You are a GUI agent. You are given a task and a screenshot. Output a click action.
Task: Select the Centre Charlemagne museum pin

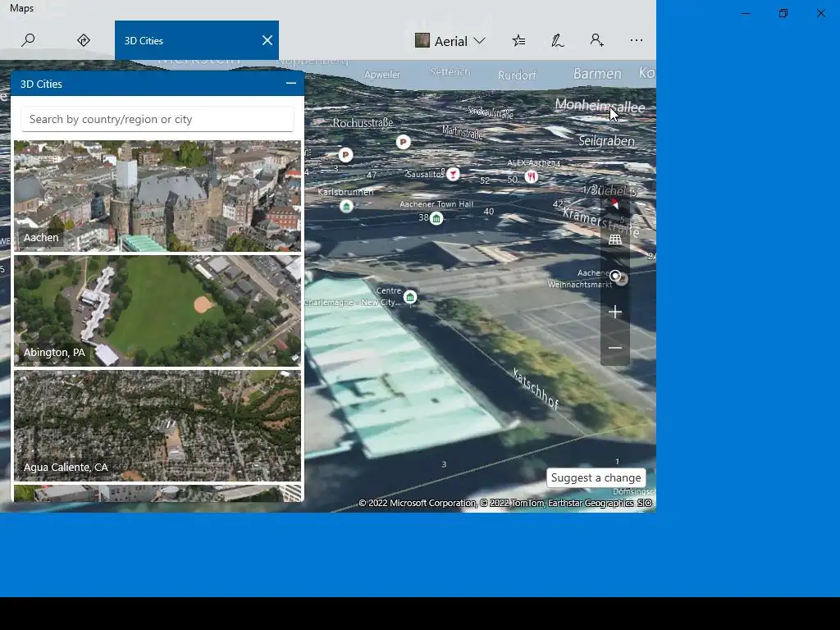coord(410,297)
